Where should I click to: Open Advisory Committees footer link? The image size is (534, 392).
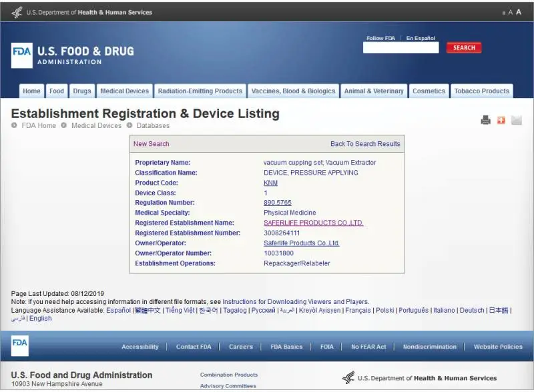click(x=228, y=386)
